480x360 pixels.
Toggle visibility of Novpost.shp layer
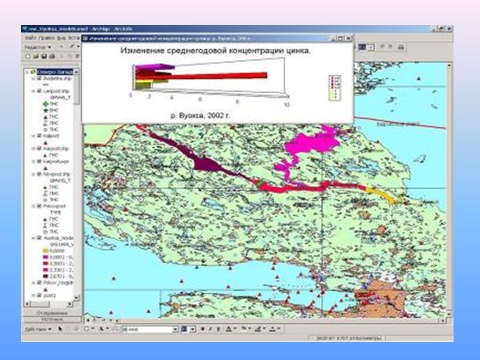(39, 174)
